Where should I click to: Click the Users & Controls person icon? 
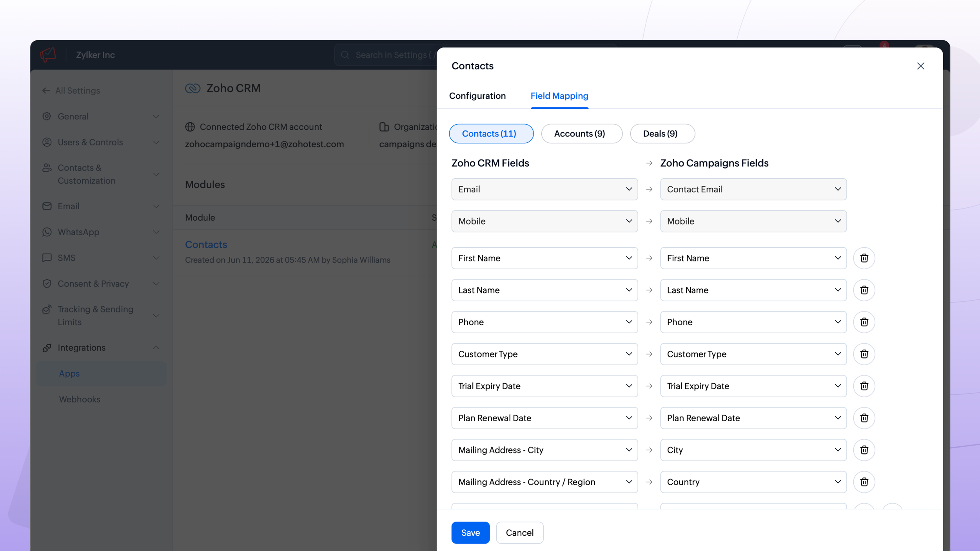pos(47,142)
